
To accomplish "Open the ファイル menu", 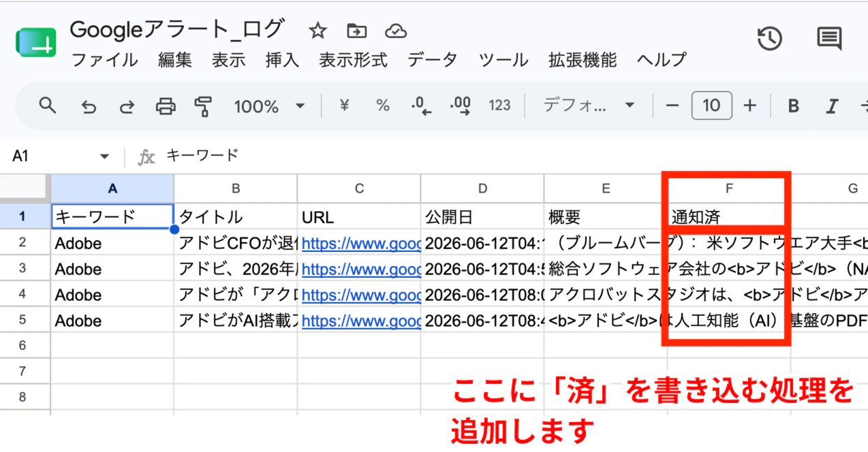I will pyautogui.click(x=104, y=60).
